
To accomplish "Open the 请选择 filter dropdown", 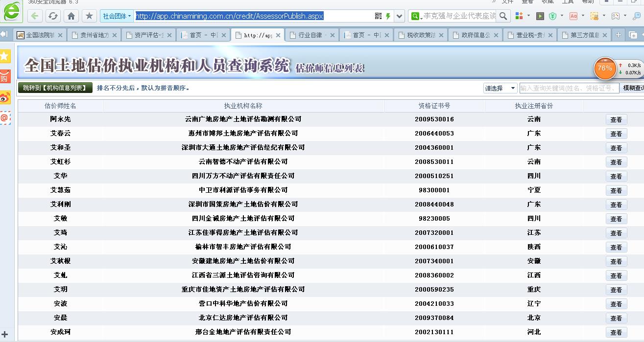I will [x=500, y=88].
